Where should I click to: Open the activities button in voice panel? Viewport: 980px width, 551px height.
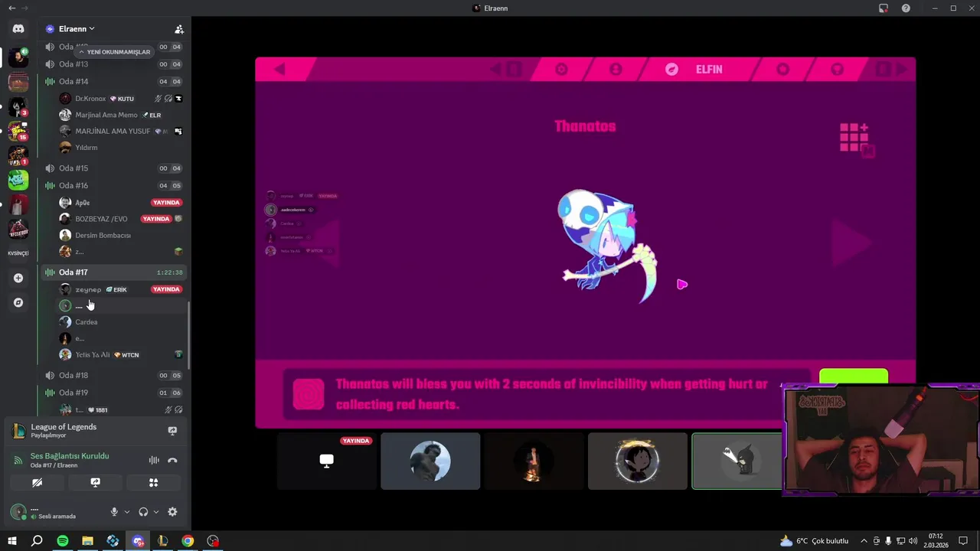coord(154,483)
